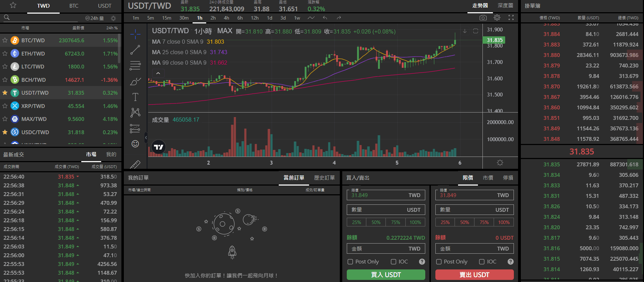Image resolution: width=644 pixels, height=282 pixels.
Task: Collapse the indicator legend chevron
Action: coord(158,73)
